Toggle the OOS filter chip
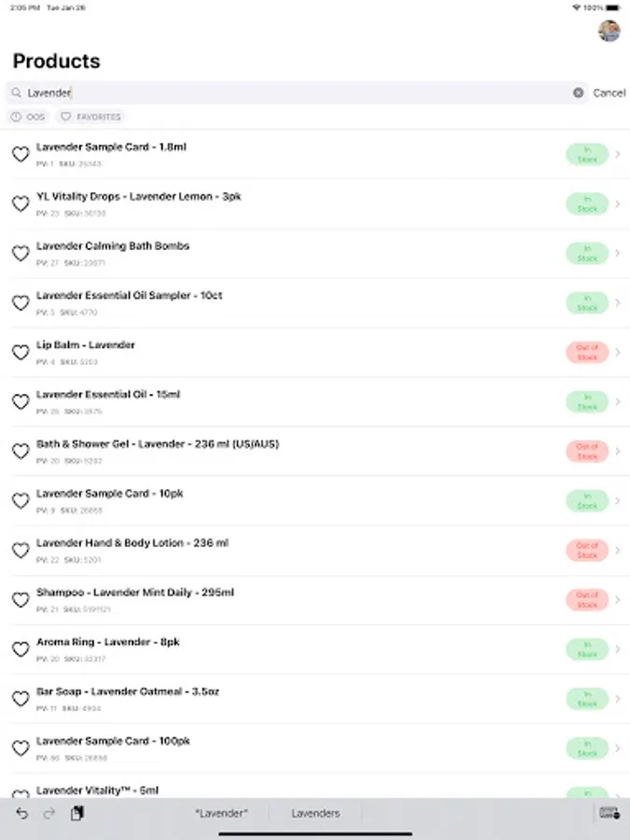 (28, 117)
